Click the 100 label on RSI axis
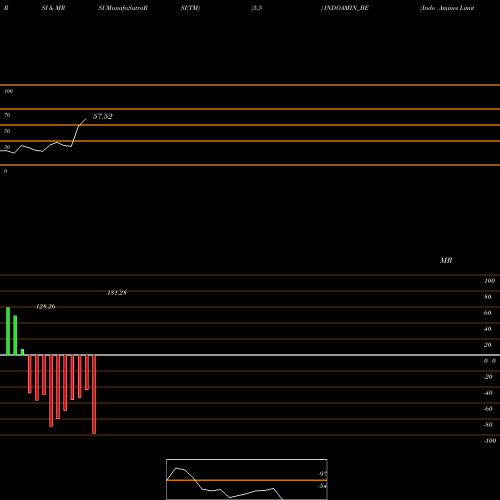The width and height of the screenshot is (500, 500). 8,91
